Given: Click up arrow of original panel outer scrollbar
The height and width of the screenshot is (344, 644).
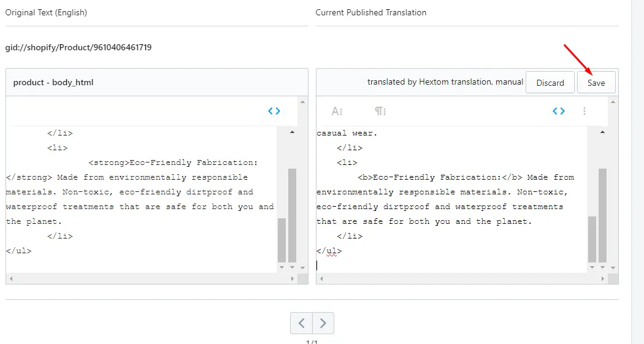Looking at the screenshot, I should pos(303,102).
